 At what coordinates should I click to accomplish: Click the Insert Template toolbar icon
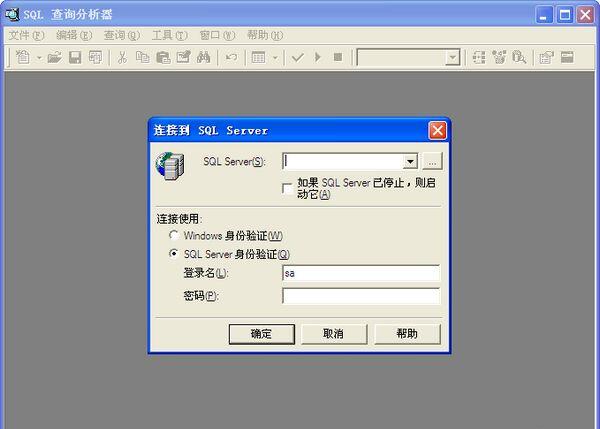pyautogui.click(x=95, y=58)
